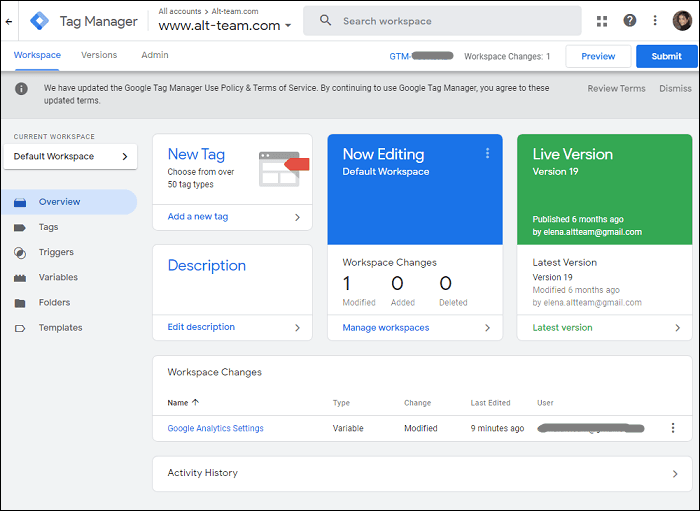Click the Overview sidebar icon

point(20,203)
